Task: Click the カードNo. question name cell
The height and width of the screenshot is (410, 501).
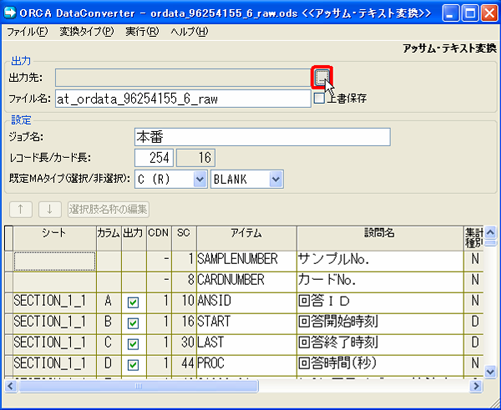Action: click(380, 282)
